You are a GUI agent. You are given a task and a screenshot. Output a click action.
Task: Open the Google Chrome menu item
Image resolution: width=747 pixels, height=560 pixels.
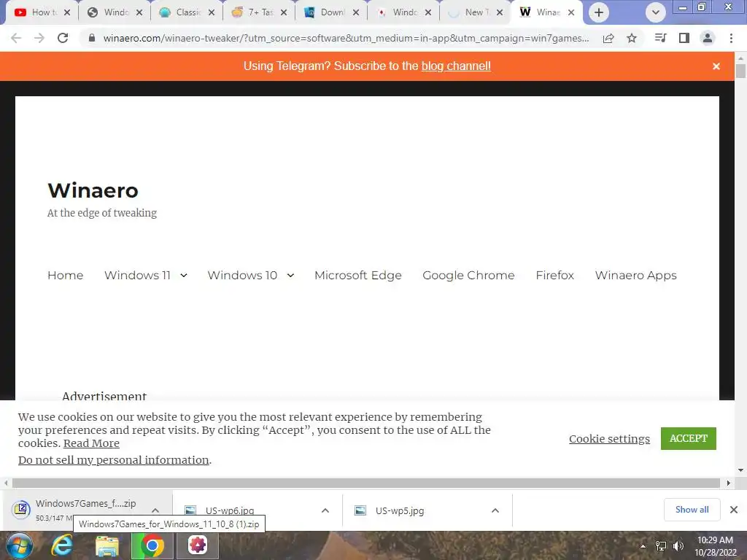(468, 275)
